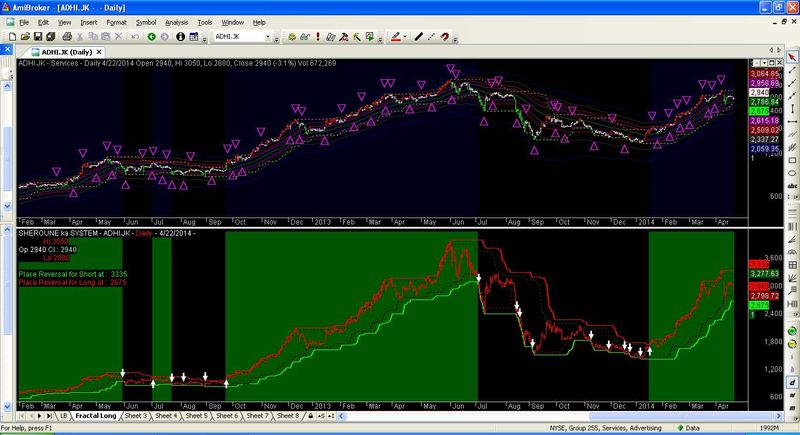Open the Analysis menu
The width and height of the screenshot is (800, 435).
[x=177, y=22]
